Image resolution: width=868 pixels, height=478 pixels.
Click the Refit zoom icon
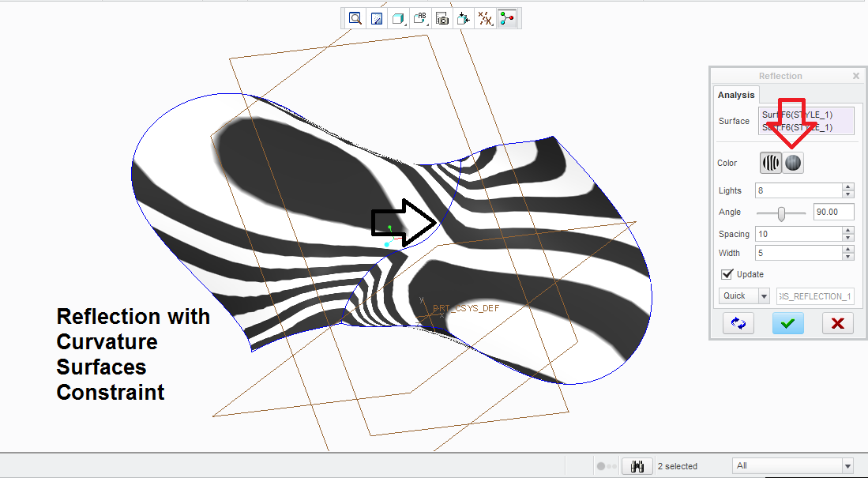[355, 19]
